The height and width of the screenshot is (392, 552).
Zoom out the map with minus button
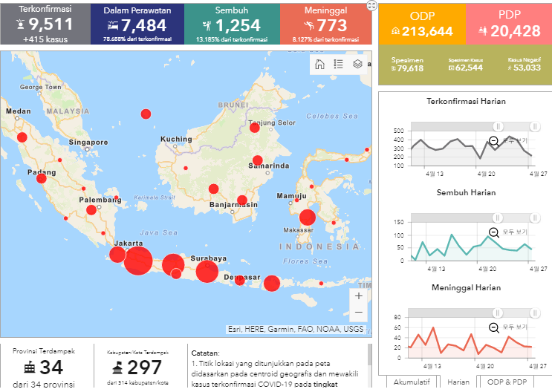click(359, 313)
